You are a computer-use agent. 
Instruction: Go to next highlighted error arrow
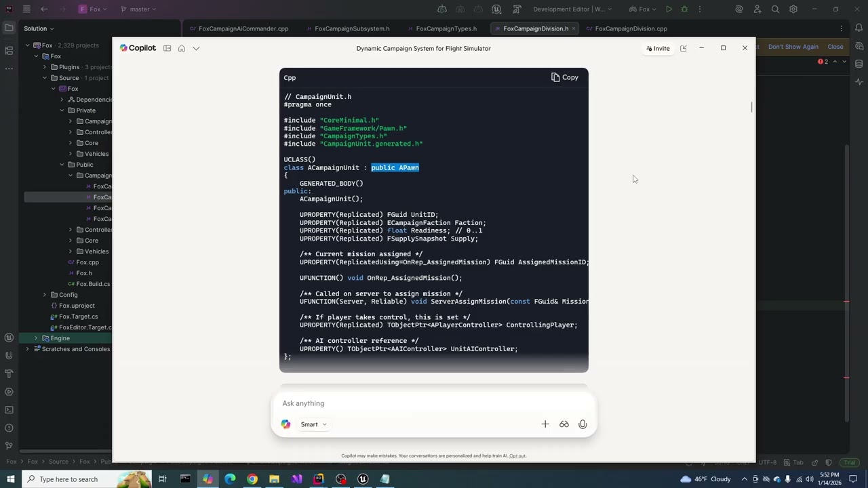click(844, 62)
